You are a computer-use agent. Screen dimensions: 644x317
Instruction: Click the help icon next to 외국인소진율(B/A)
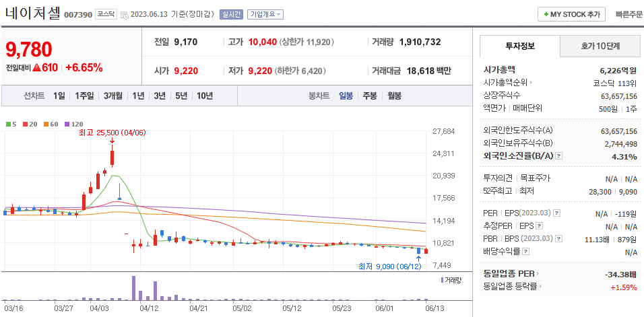tap(559, 156)
